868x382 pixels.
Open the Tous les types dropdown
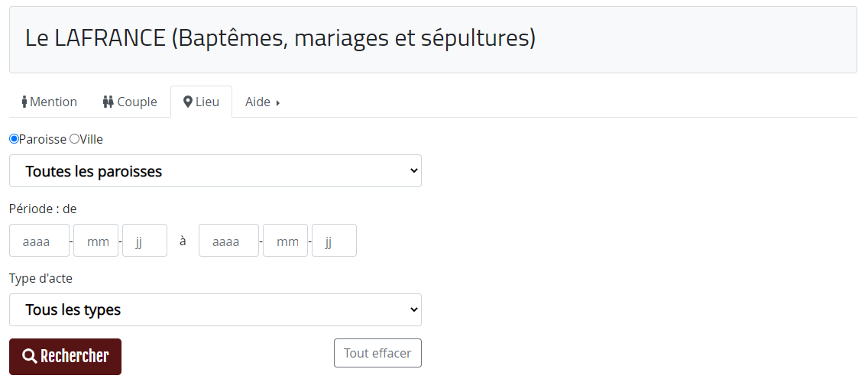215,310
